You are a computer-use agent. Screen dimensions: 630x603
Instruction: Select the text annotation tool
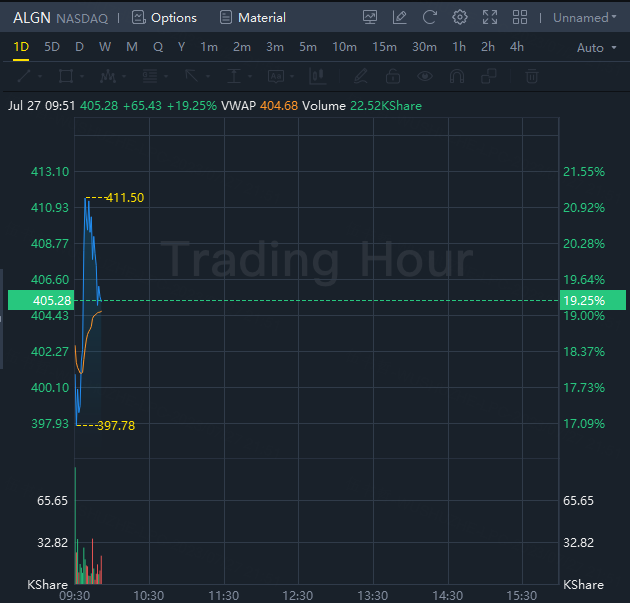[276, 76]
